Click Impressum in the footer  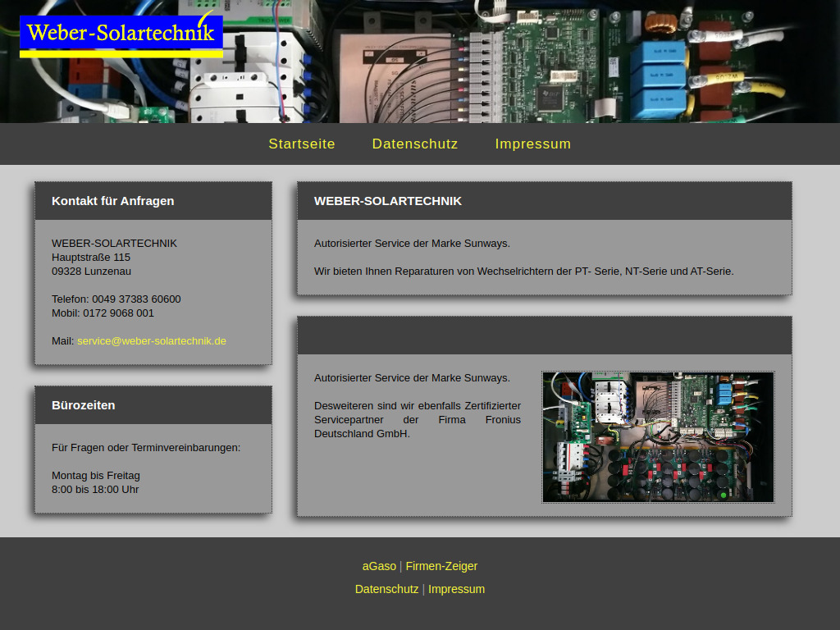[456, 589]
